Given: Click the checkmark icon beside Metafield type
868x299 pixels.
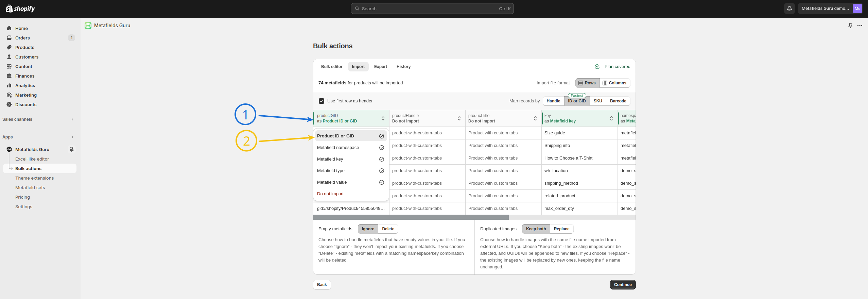Looking at the screenshot, I should (382, 171).
